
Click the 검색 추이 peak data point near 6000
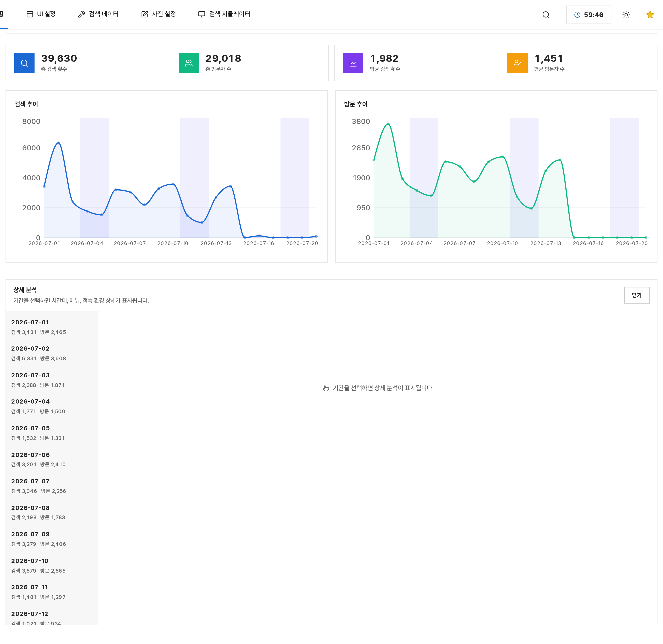pyautogui.click(x=58, y=143)
